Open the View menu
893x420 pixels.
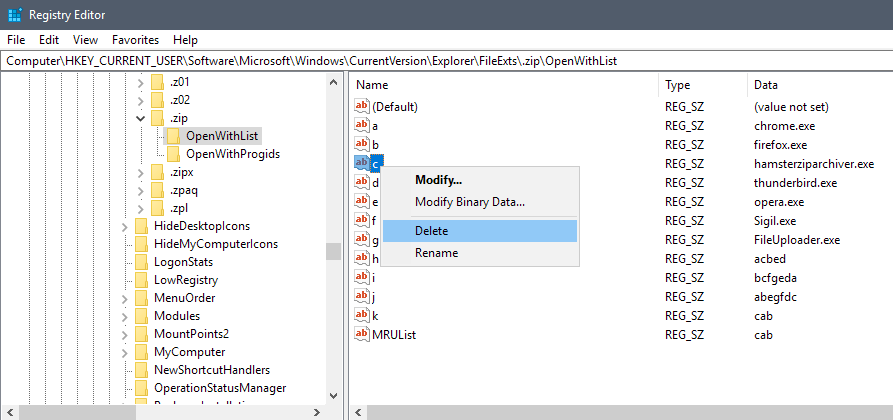click(85, 40)
